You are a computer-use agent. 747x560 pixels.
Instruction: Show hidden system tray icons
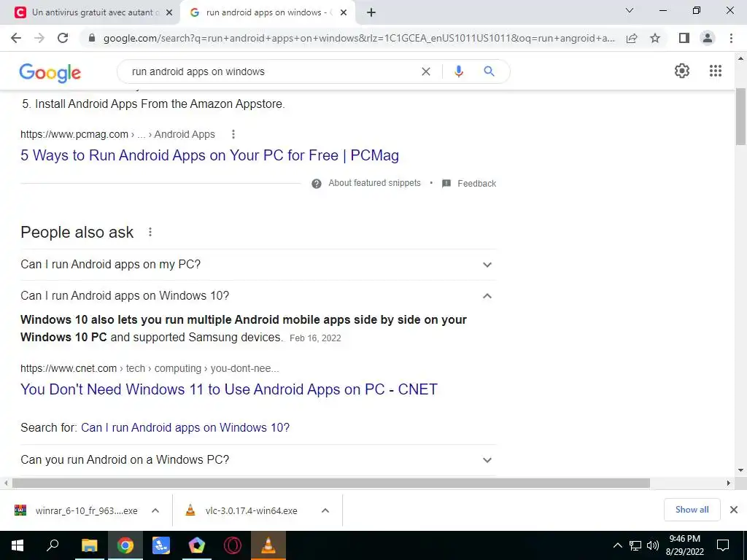click(617, 545)
